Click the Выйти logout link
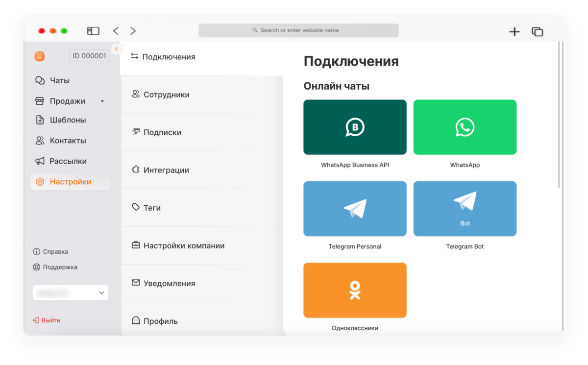 tap(51, 320)
